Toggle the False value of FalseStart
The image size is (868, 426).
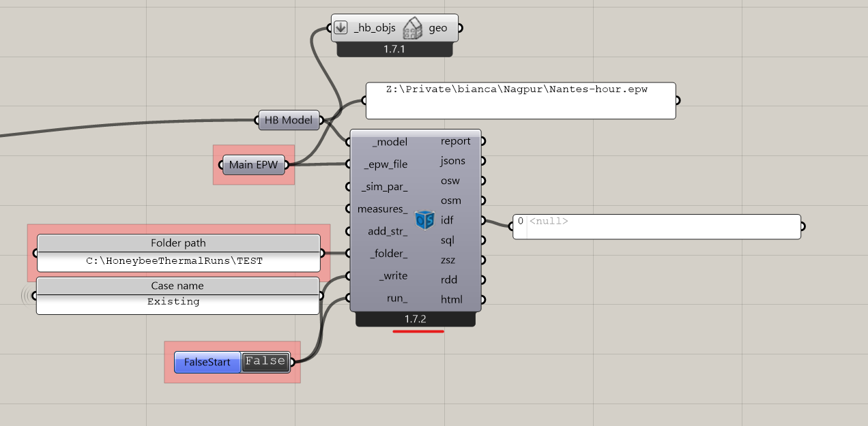265,362
